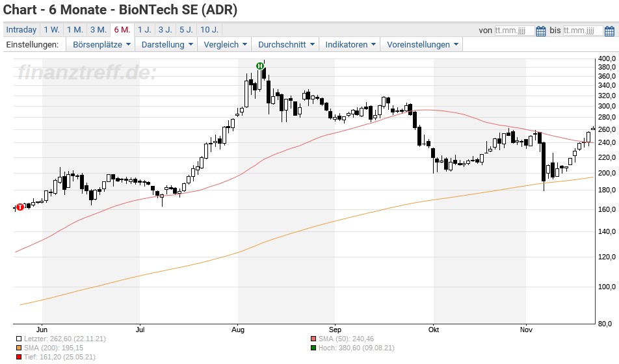Click the 100,0 price axis label
Image resolution: width=619 pixels, height=364 pixels.
(x=607, y=287)
